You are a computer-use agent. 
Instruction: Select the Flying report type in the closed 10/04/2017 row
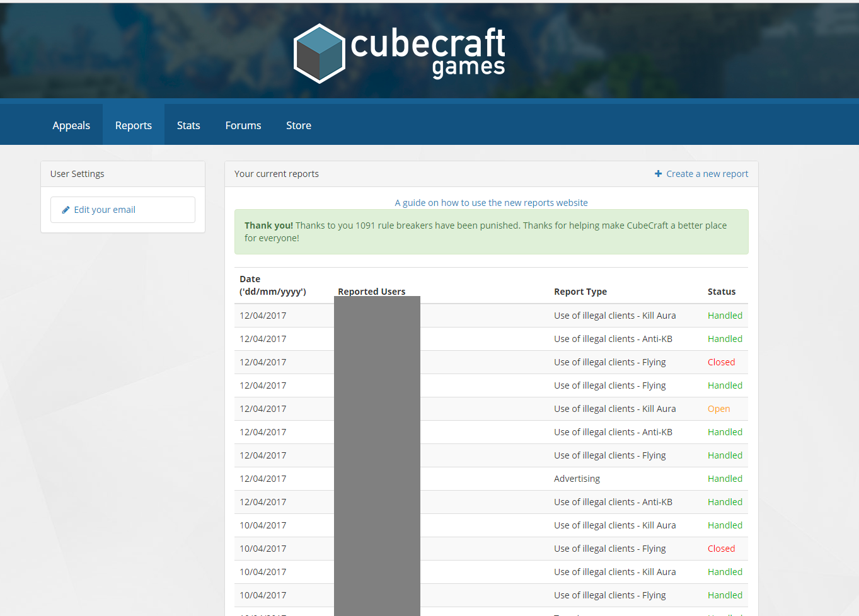click(610, 549)
